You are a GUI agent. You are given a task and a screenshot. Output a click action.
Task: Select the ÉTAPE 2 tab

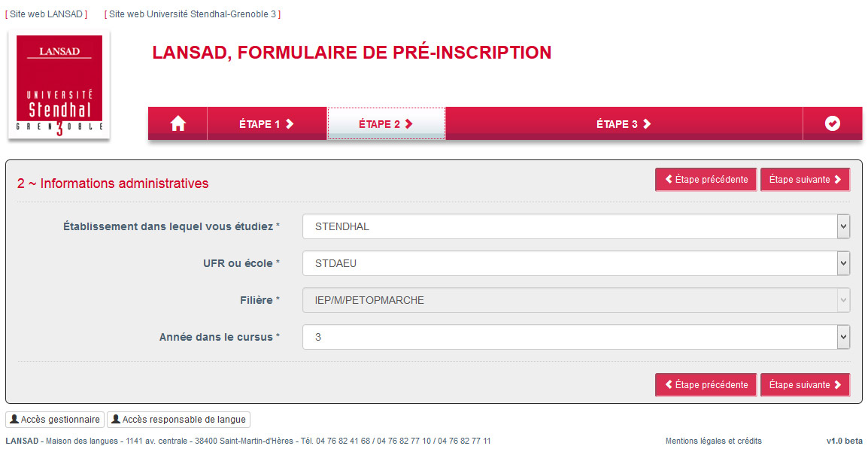point(387,123)
